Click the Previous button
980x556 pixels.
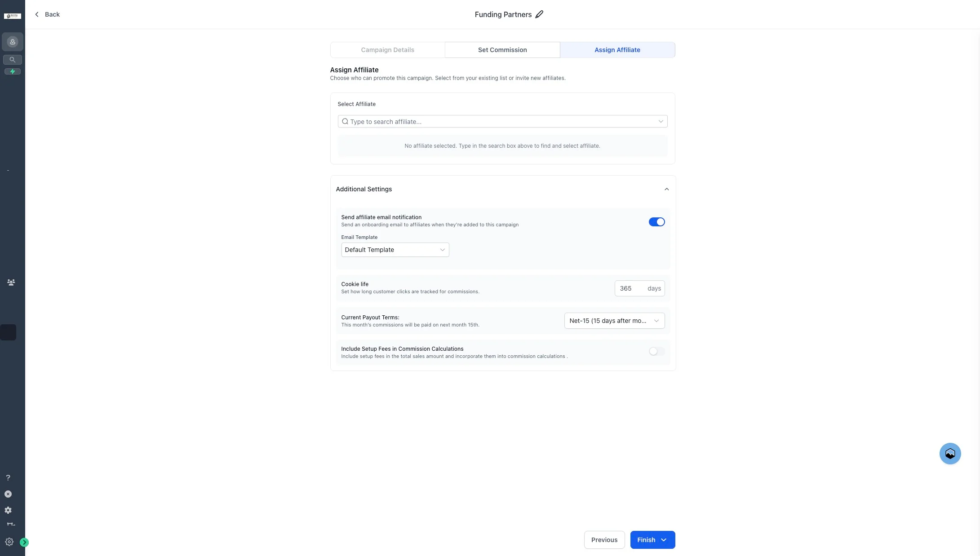coord(604,540)
